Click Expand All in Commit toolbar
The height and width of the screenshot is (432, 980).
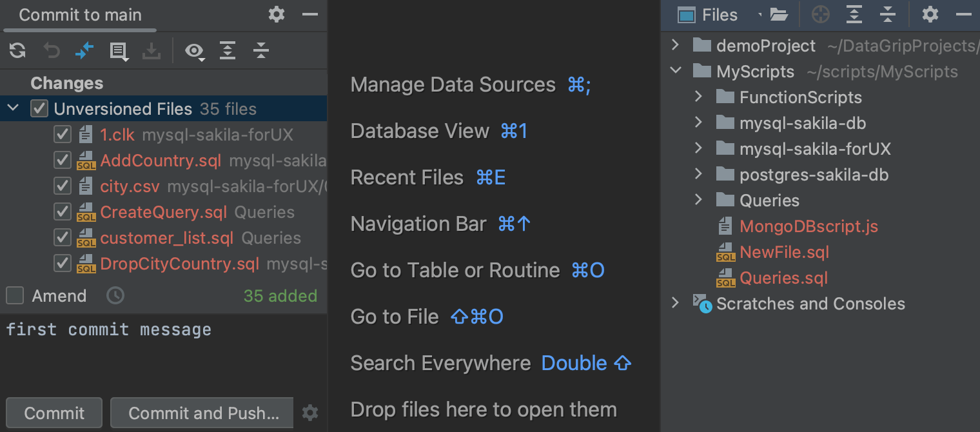click(228, 51)
